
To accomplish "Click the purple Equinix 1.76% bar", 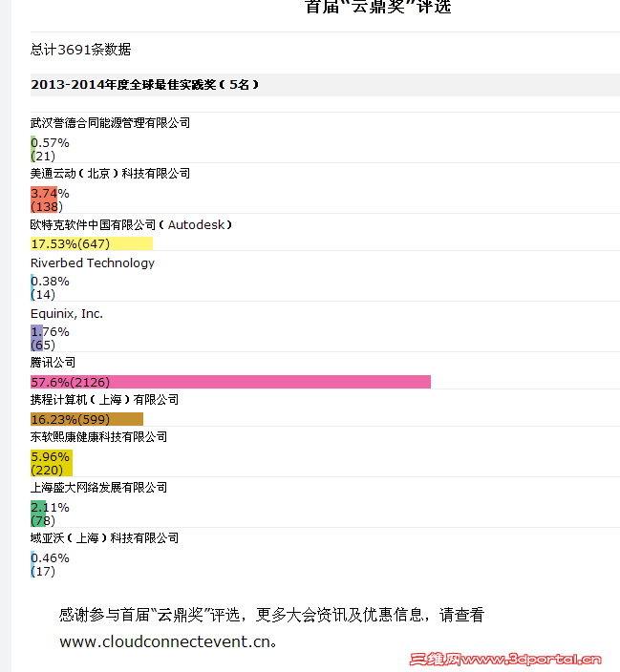I will click(36, 338).
